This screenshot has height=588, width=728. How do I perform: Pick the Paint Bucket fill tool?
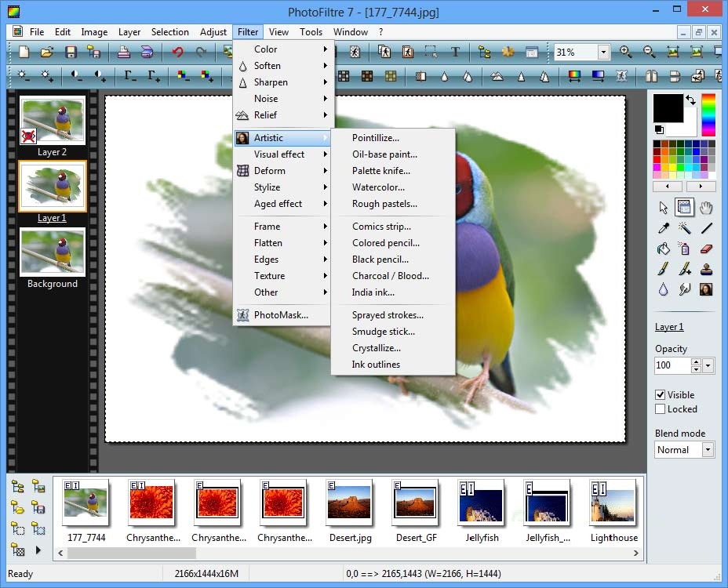(664, 249)
